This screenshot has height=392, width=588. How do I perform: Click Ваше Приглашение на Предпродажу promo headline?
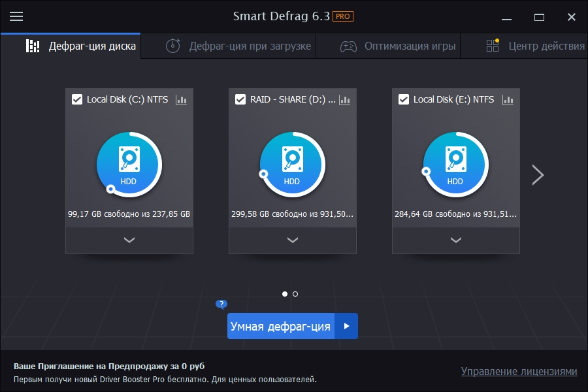[109, 366]
